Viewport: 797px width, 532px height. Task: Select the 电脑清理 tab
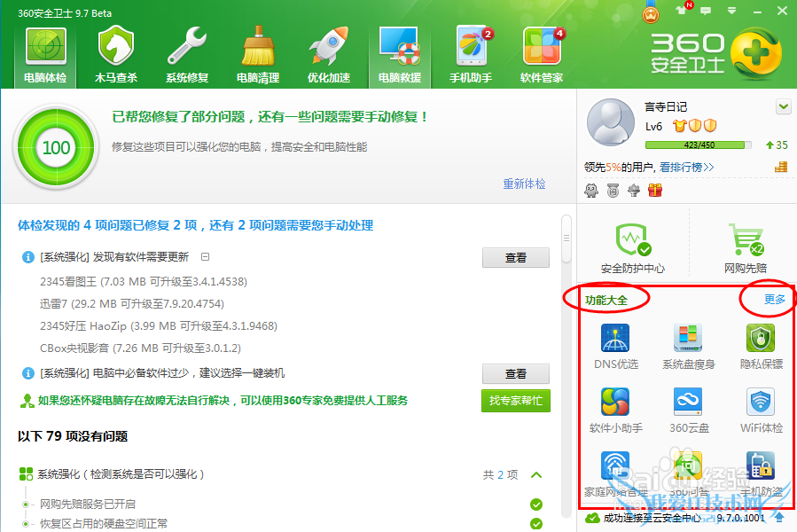click(x=258, y=55)
